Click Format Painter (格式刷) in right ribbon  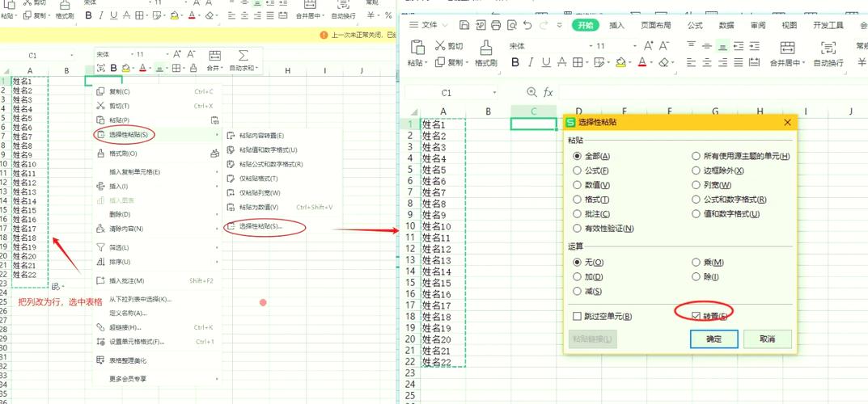pos(485,53)
